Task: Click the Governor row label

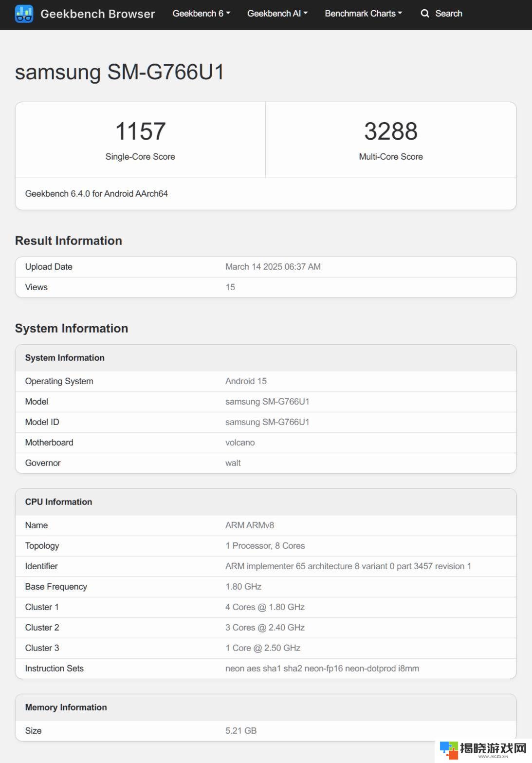Action: pos(43,463)
